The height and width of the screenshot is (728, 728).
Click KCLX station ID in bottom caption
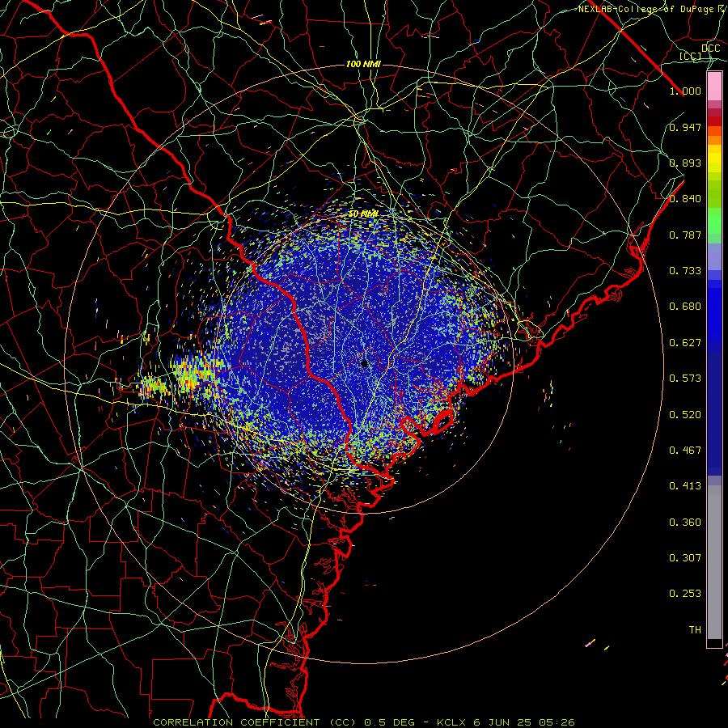(451, 722)
